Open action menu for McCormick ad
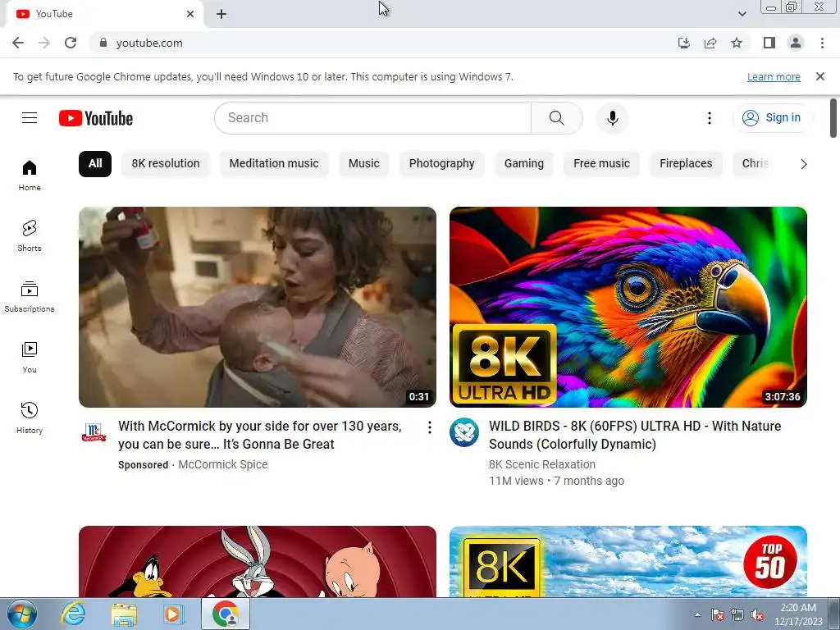The width and height of the screenshot is (840, 630). click(x=429, y=427)
